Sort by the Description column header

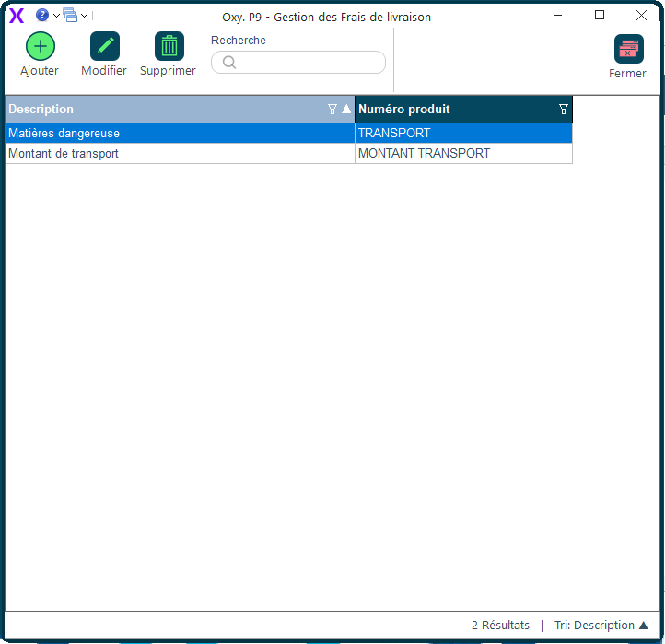tap(180, 110)
